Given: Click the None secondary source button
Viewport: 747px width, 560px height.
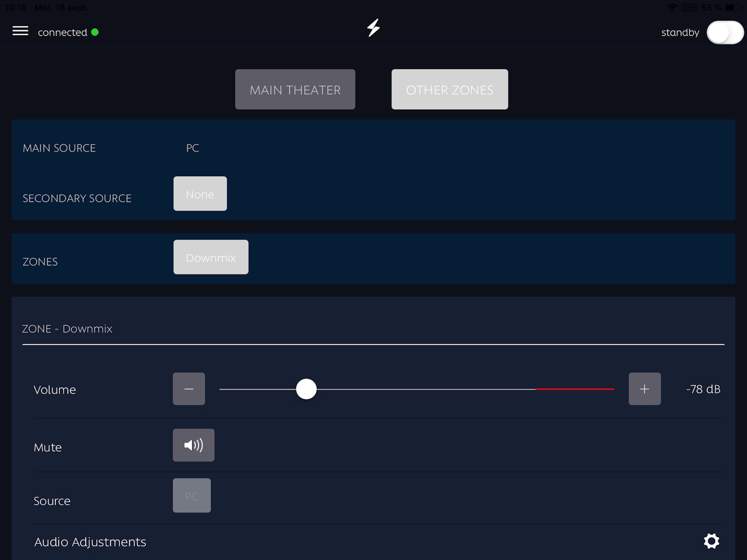Looking at the screenshot, I should coord(200,194).
